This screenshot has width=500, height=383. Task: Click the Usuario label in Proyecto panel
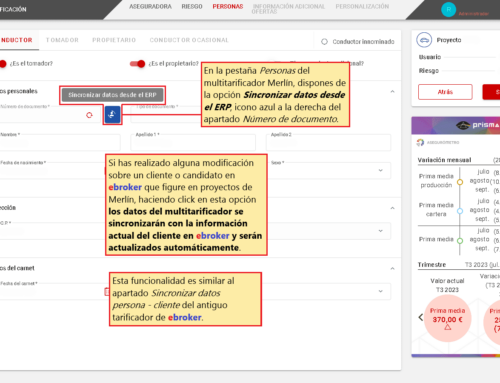tap(430, 57)
